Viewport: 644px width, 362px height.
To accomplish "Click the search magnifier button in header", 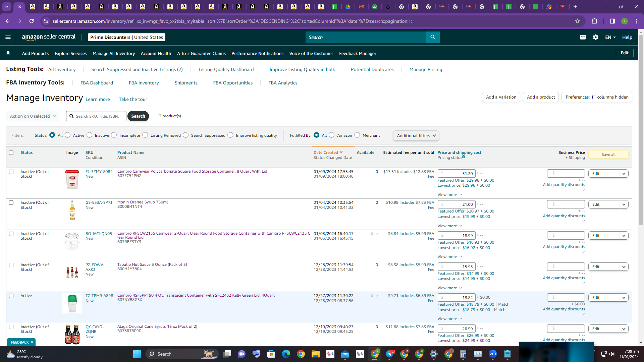I will pos(433,37).
